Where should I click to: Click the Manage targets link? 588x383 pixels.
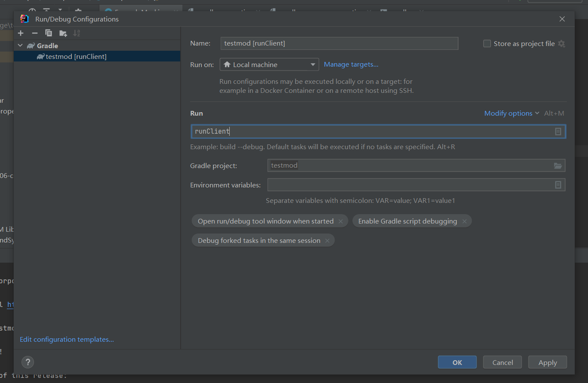coord(351,64)
